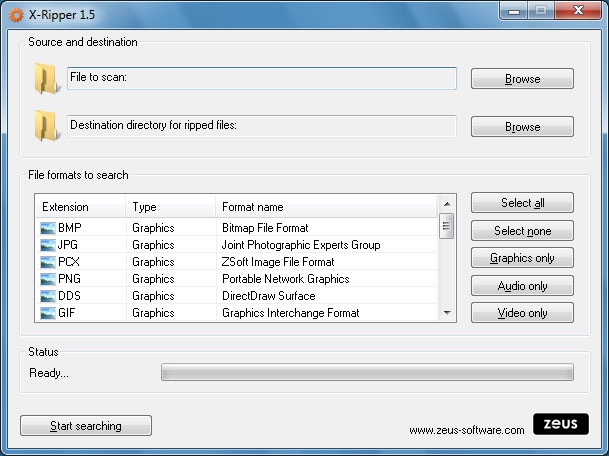This screenshot has height=456, width=609.
Task: Click the DDS row image icon
Action: pyautogui.click(x=48, y=296)
